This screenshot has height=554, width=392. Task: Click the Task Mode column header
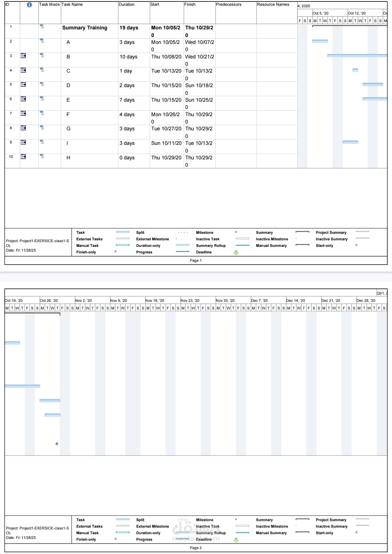pyautogui.click(x=49, y=13)
